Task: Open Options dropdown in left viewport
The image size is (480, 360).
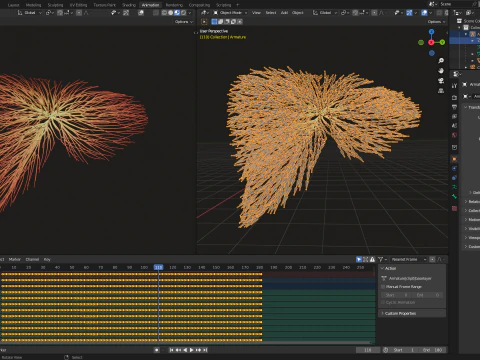Action: tap(184, 22)
